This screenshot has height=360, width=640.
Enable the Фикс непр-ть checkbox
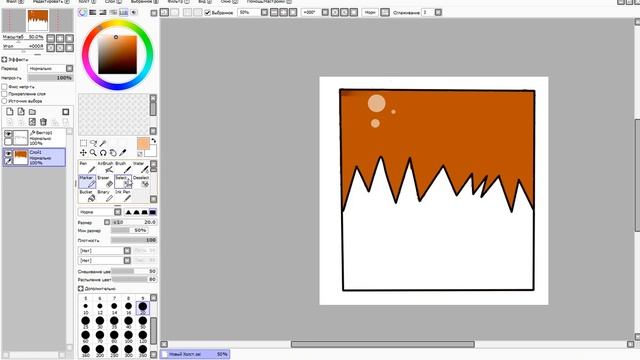click(4, 87)
